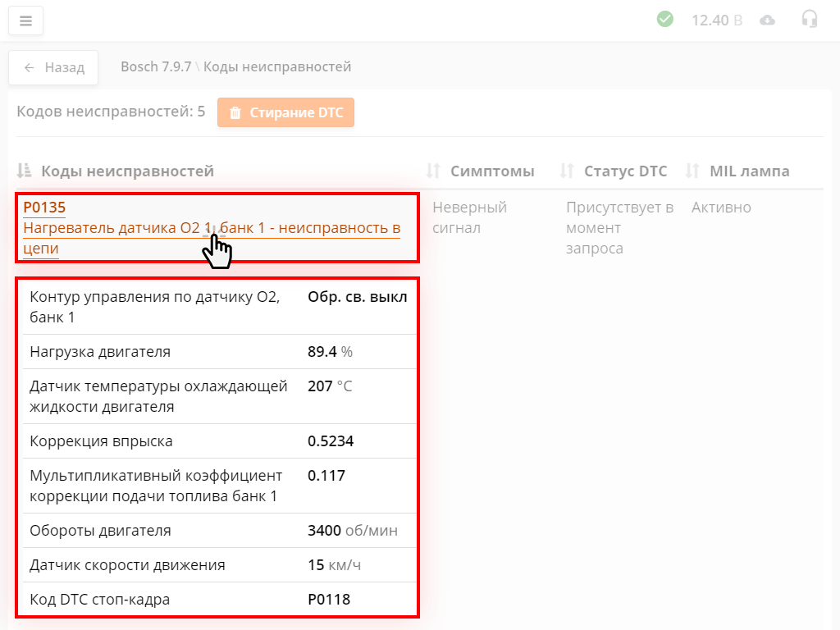Select the Обороты двигателя freeze-frame row

click(217, 531)
